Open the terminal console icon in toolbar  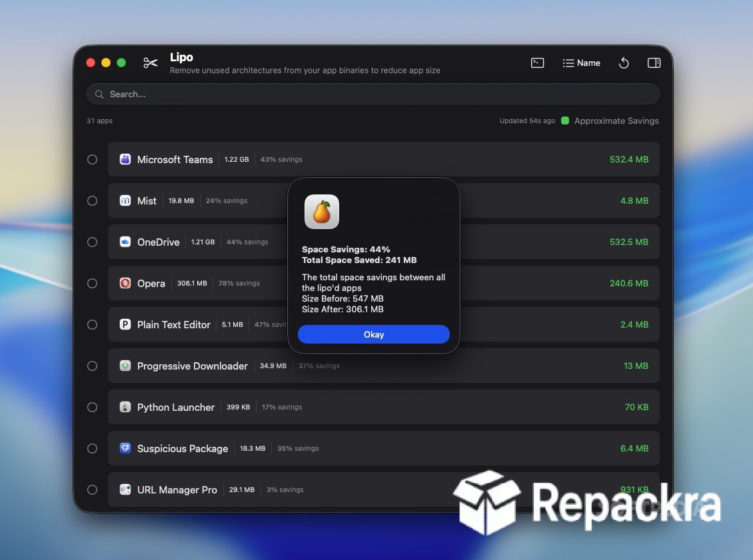[x=537, y=63]
